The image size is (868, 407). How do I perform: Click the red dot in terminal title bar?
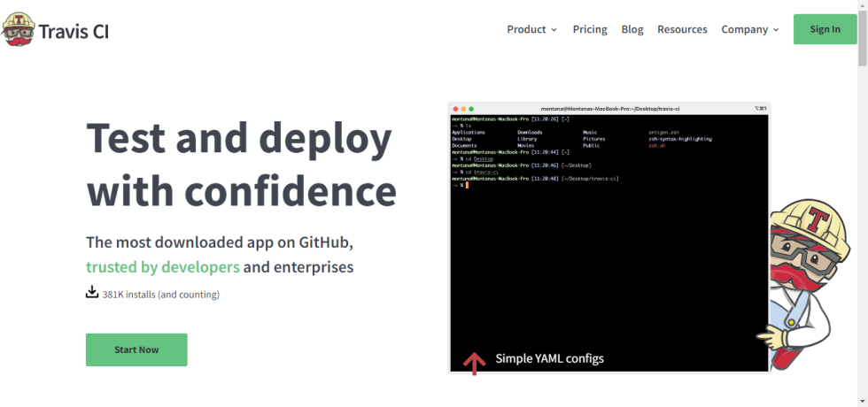pos(456,108)
